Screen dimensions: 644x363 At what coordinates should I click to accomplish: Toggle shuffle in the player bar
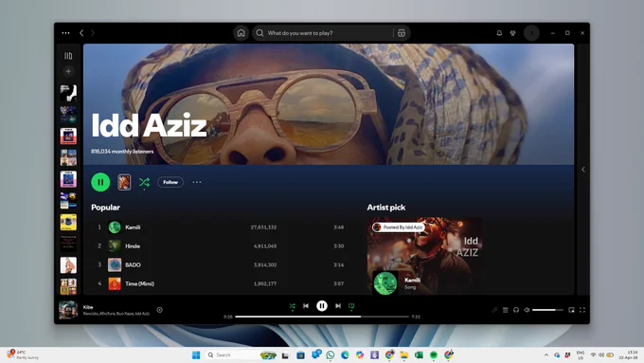coord(292,306)
